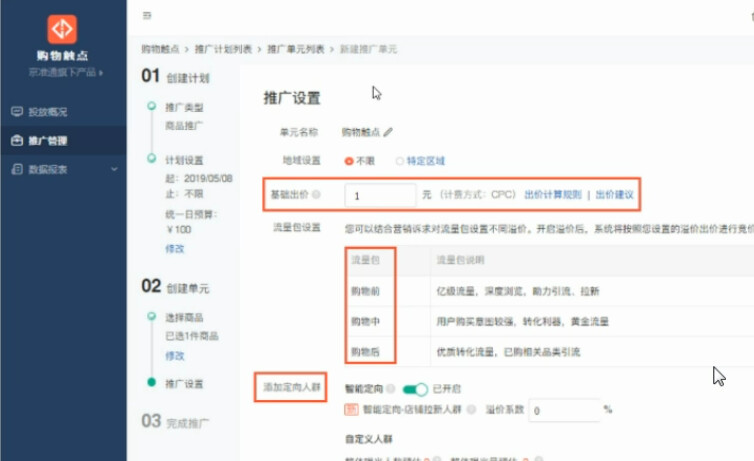
Task: Focus the 溢价系数 percent input field
Action: coord(564,410)
